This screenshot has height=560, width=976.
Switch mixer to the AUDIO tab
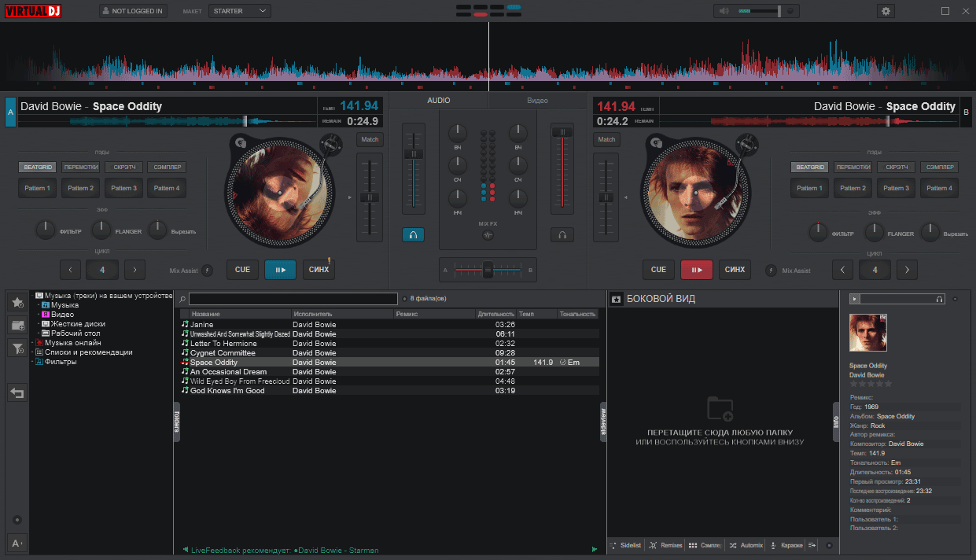tap(439, 101)
